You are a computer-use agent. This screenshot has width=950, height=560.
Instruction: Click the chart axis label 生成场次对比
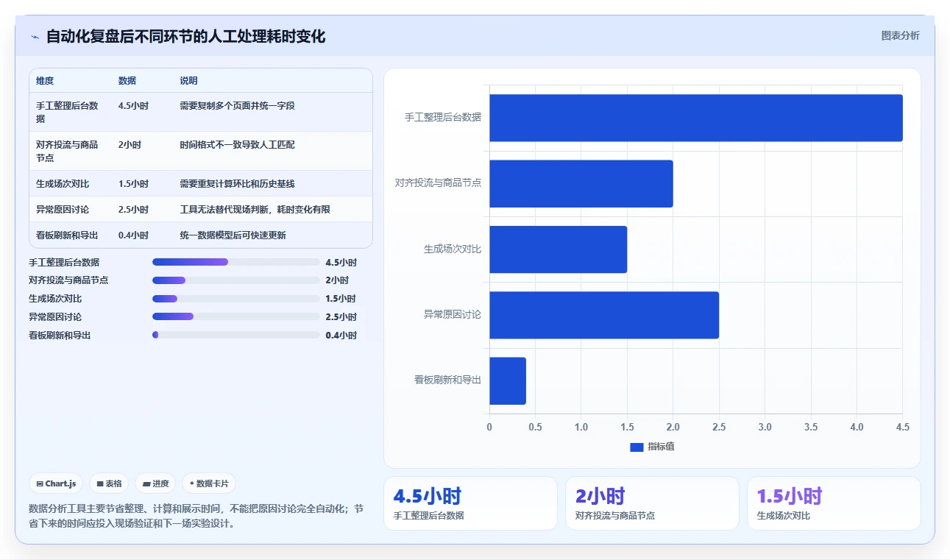tap(452, 249)
